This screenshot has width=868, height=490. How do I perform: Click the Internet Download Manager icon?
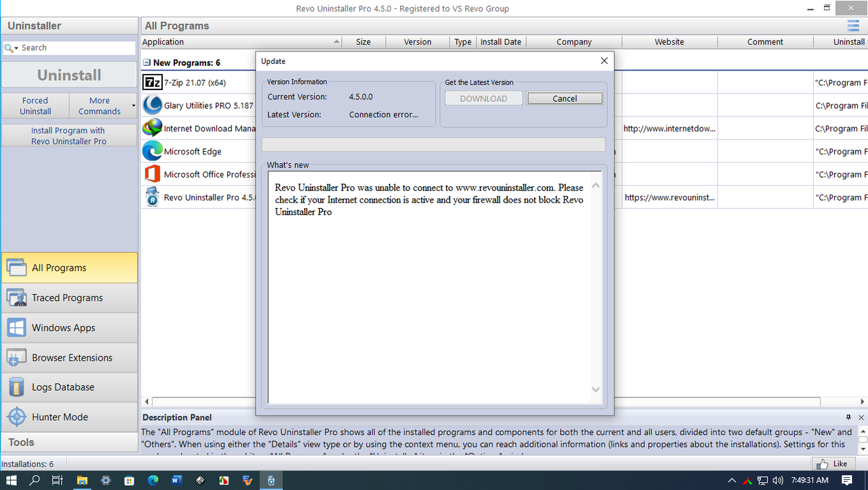[x=153, y=128]
